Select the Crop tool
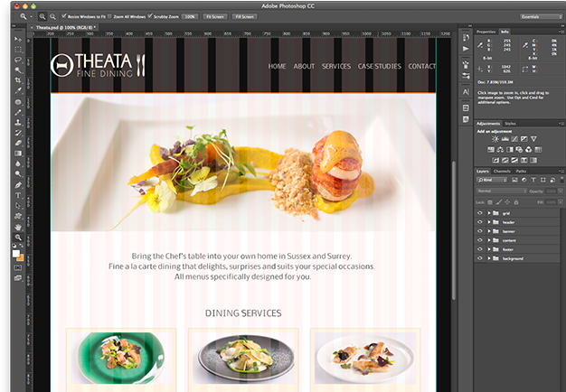The height and width of the screenshot is (392, 566). click(18, 80)
